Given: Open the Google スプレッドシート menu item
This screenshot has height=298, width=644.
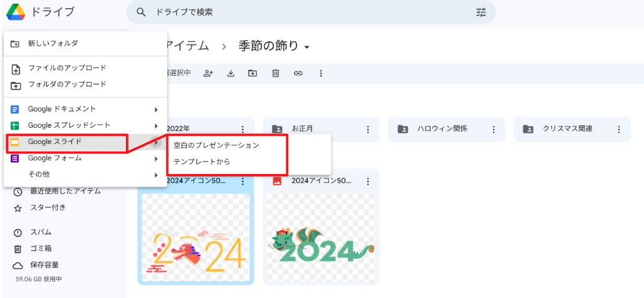Looking at the screenshot, I should tap(85, 125).
